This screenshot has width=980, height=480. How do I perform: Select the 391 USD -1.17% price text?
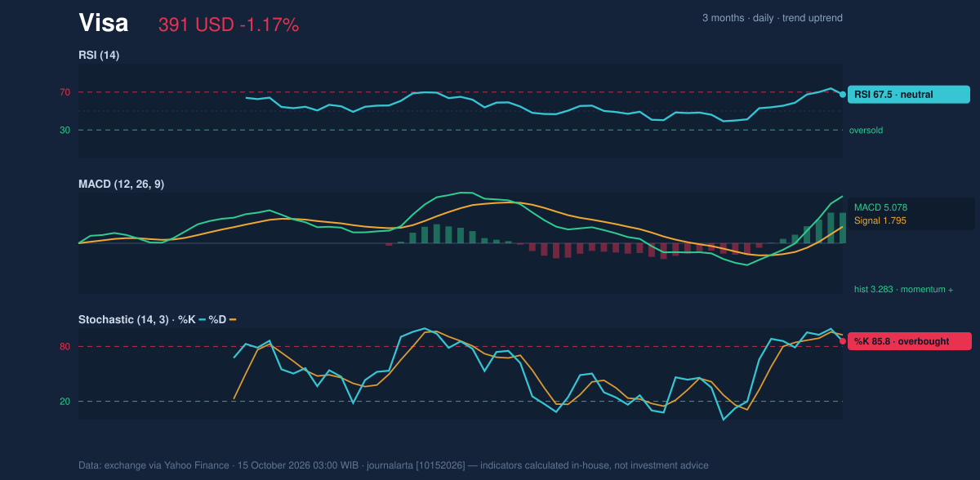(229, 25)
